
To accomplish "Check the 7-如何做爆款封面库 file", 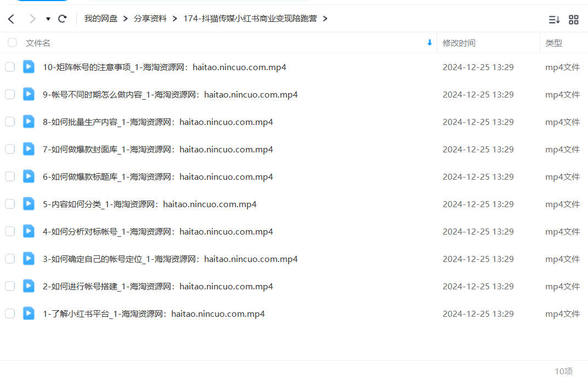I will point(10,149).
